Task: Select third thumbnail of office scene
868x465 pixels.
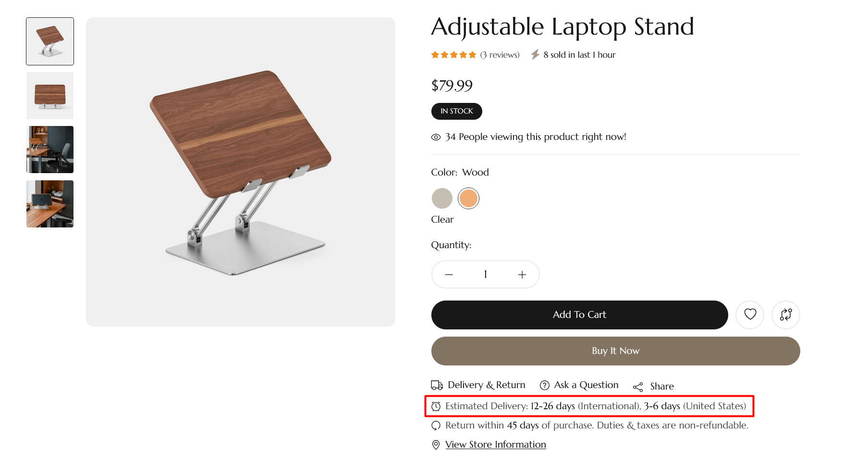Action: [x=50, y=150]
